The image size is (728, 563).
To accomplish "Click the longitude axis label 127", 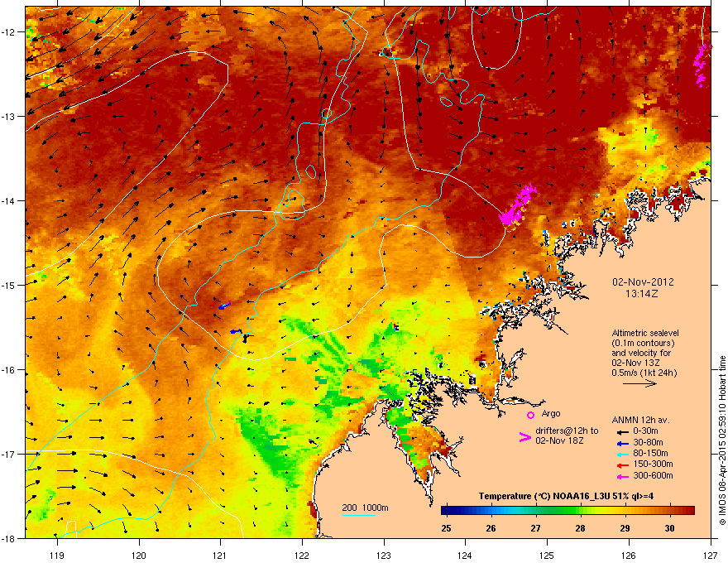I will coord(711,555).
